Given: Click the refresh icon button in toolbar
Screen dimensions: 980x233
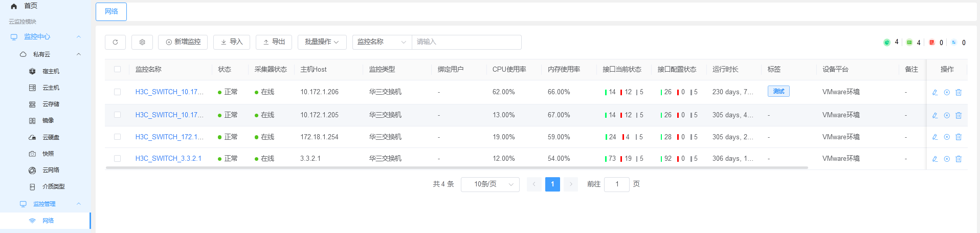Looking at the screenshot, I should point(115,42).
